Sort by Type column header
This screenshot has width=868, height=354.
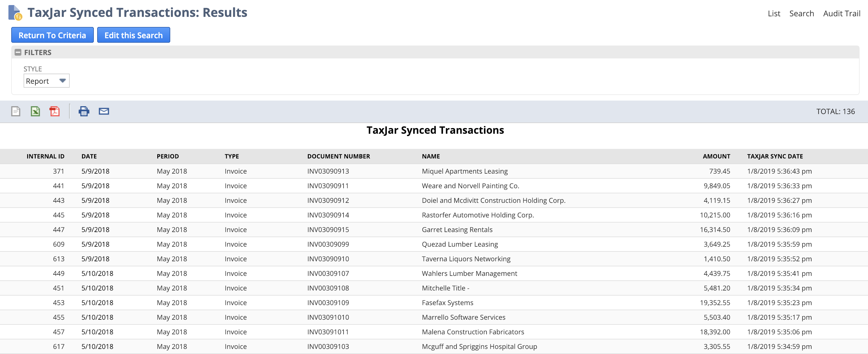pos(232,156)
